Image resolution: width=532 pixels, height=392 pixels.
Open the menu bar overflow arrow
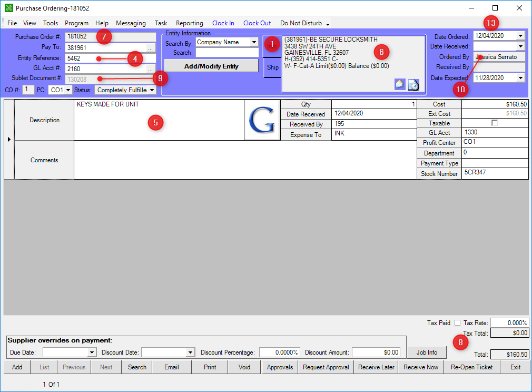[x=328, y=24]
